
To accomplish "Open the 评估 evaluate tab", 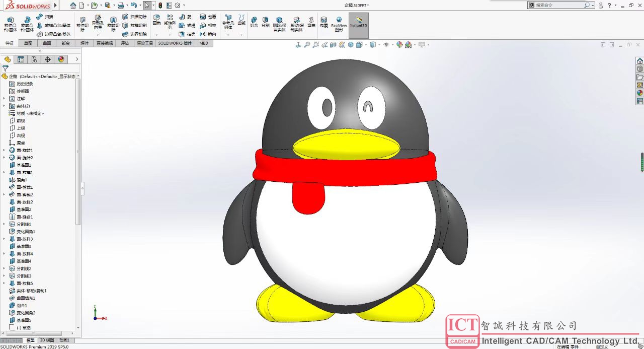I will 125,43.
